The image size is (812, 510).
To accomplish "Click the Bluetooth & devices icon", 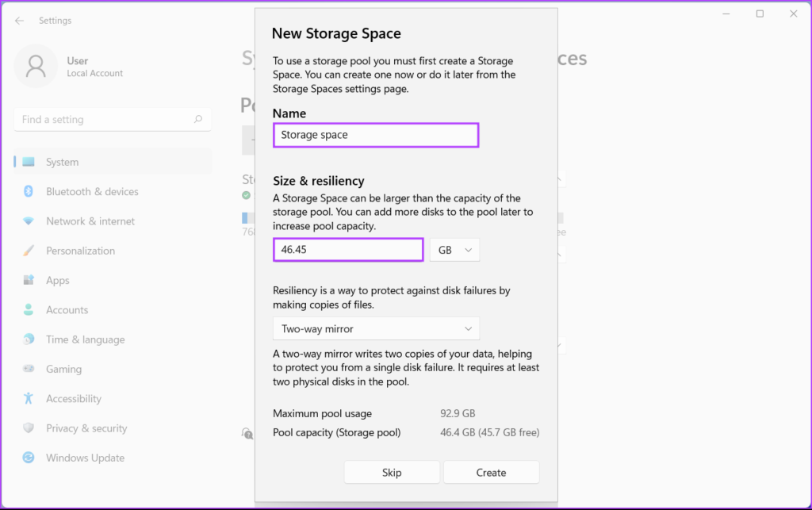I will coord(29,191).
